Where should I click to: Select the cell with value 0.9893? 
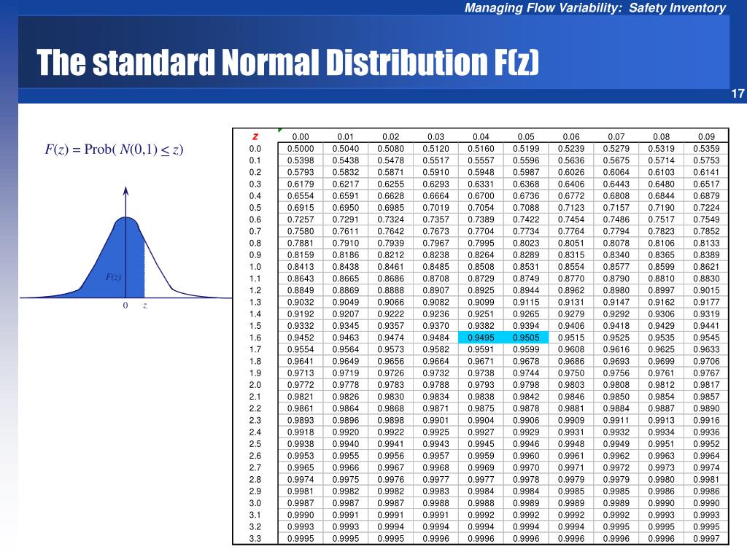pyautogui.click(x=301, y=420)
